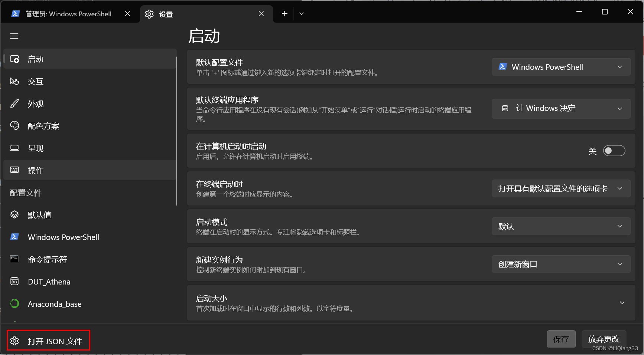Screen dimensions: 644x355
Task: Select the 交互 (Interaction) settings section
Action: [36, 81]
